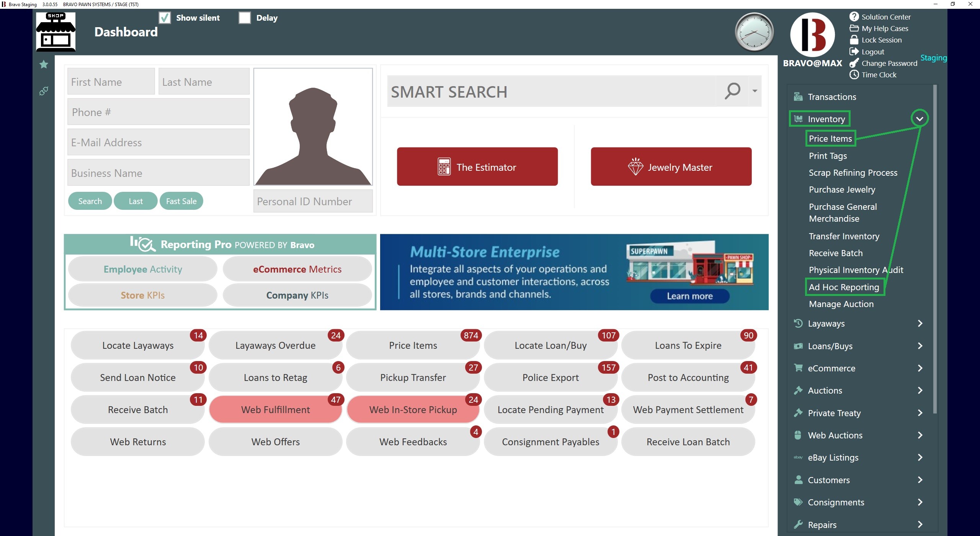Open Loans To Expire tile
Image resolution: width=980 pixels, height=536 pixels.
pyautogui.click(x=688, y=345)
